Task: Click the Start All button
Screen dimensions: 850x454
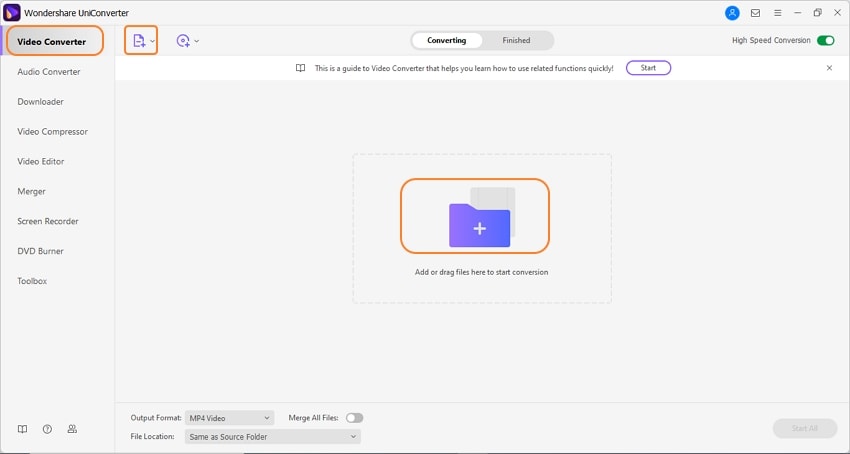Action: (804, 428)
